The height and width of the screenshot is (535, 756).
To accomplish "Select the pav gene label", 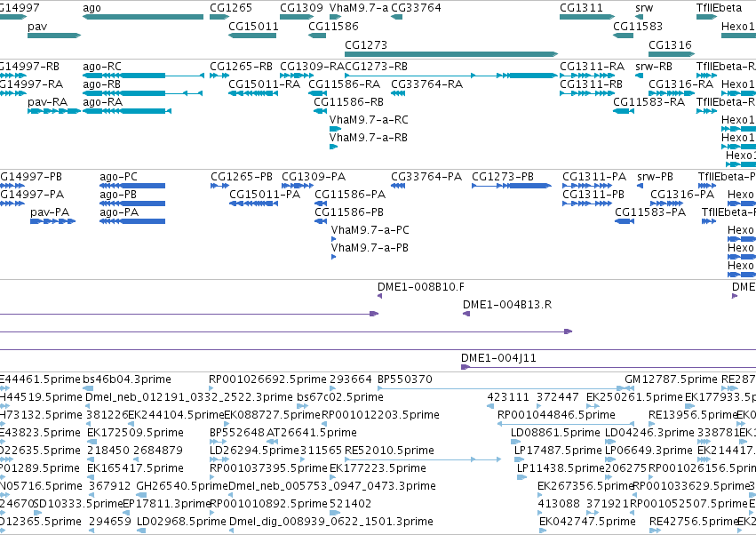I will tap(37, 27).
